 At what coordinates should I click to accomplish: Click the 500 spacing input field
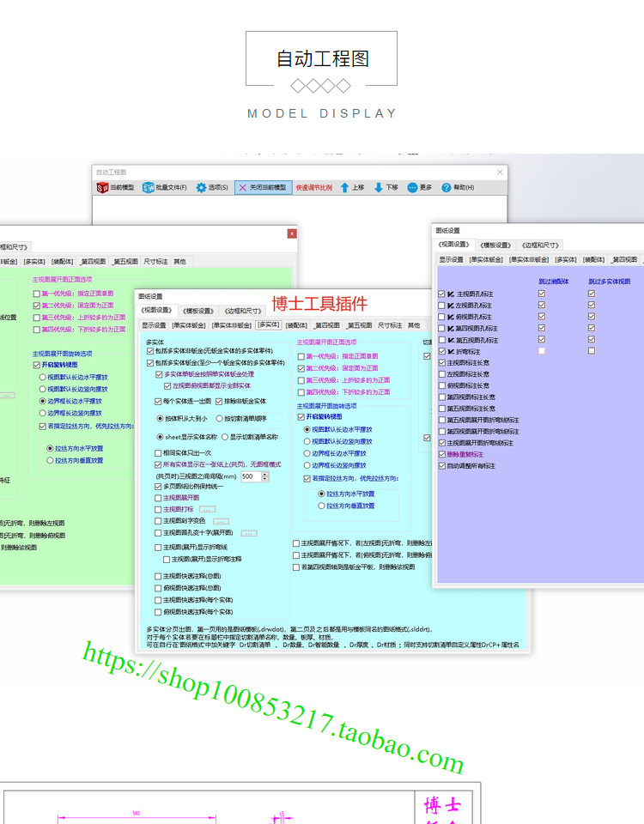click(251, 476)
